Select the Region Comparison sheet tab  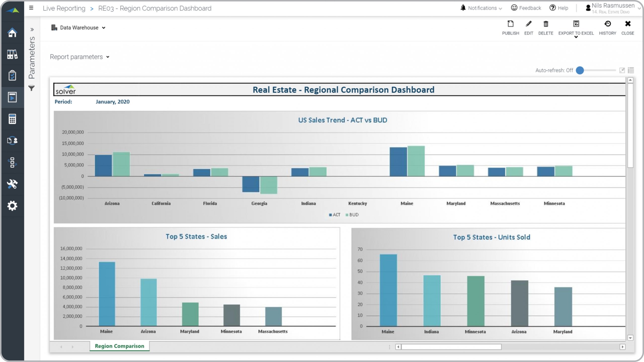[x=119, y=346]
